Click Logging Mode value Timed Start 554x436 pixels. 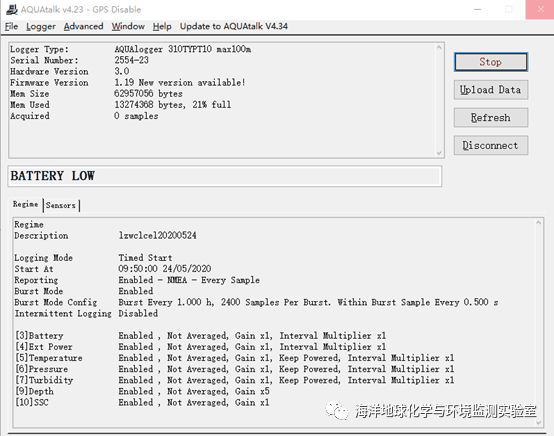pyautogui.click(x=145, y=258)
